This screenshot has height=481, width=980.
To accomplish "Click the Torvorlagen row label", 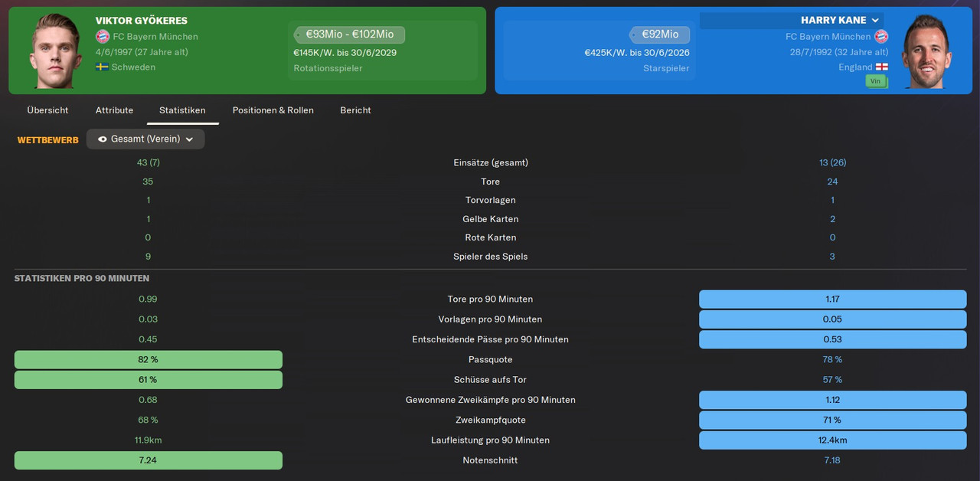I will pyautogui.click(x=491, y=200).
